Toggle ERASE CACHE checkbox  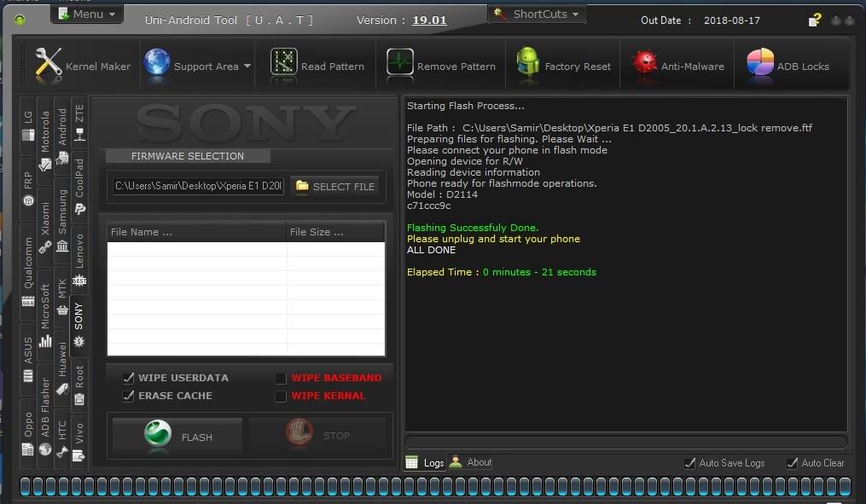point(129,396)
